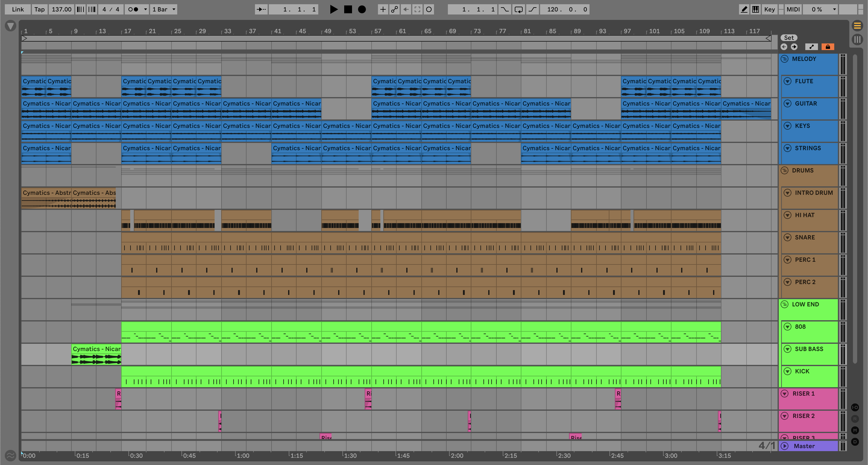This screenshot has height=465, width=868.
Task: Select the green Cymatics clip on SUB BASS
Action: click(96, 354)
